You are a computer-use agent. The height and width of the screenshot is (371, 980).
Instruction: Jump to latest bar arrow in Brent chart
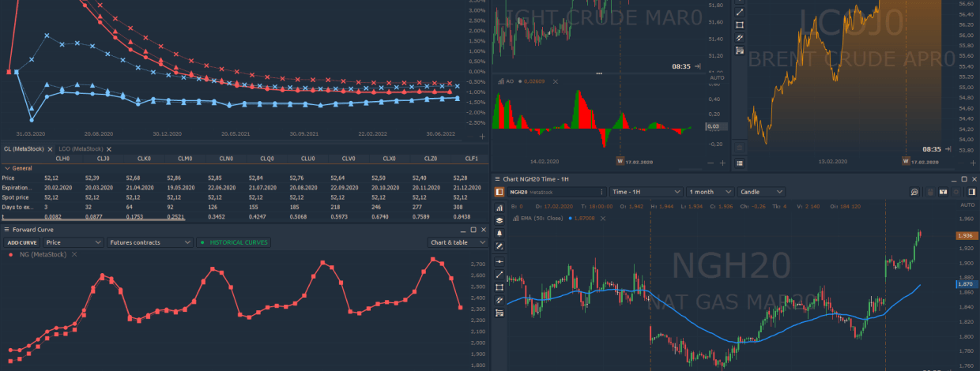pos(948,149)
